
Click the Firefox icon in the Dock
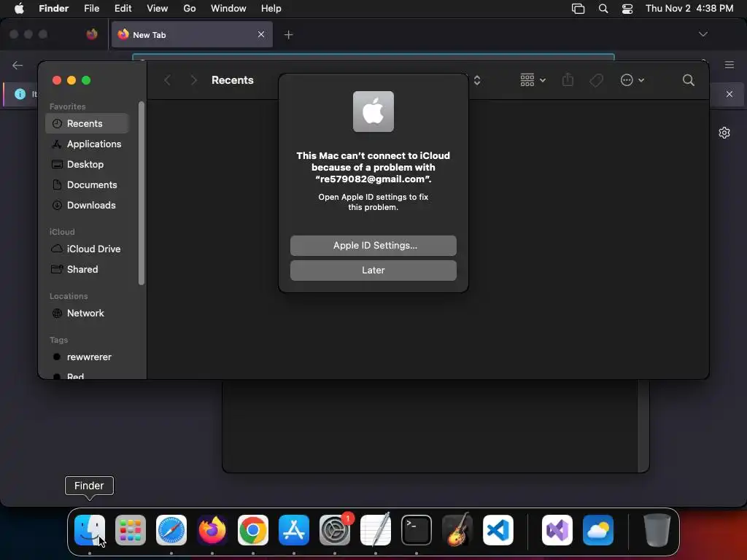212,530
